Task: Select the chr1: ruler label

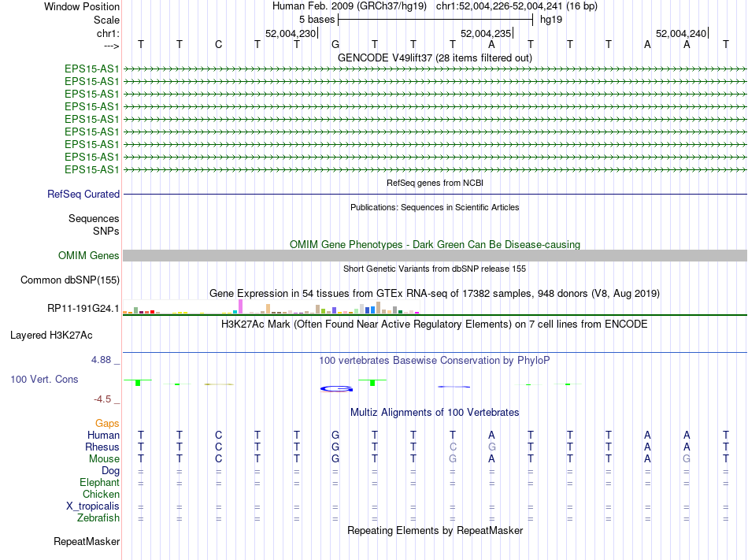Action: pyautogui.click(x=108, y=33)
